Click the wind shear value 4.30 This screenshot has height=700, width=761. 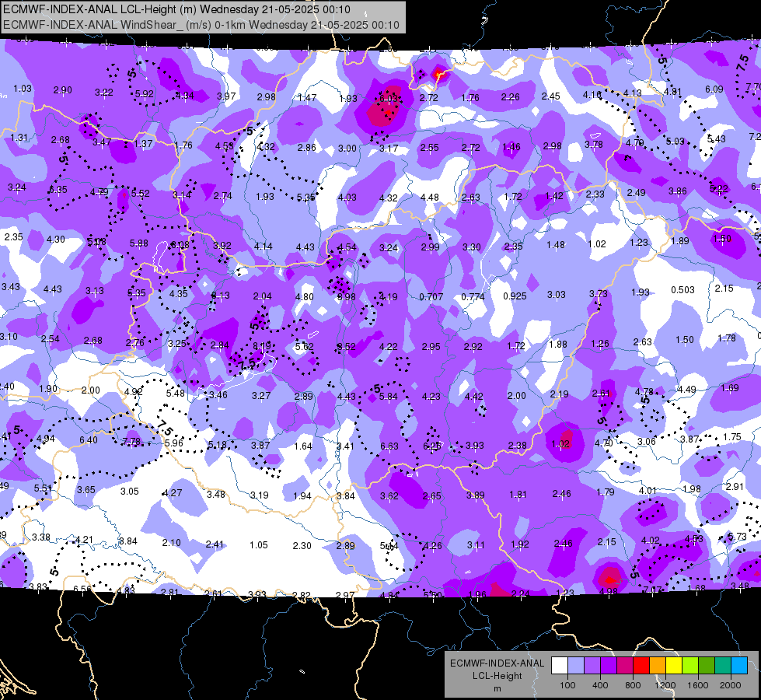coord(56,239)
